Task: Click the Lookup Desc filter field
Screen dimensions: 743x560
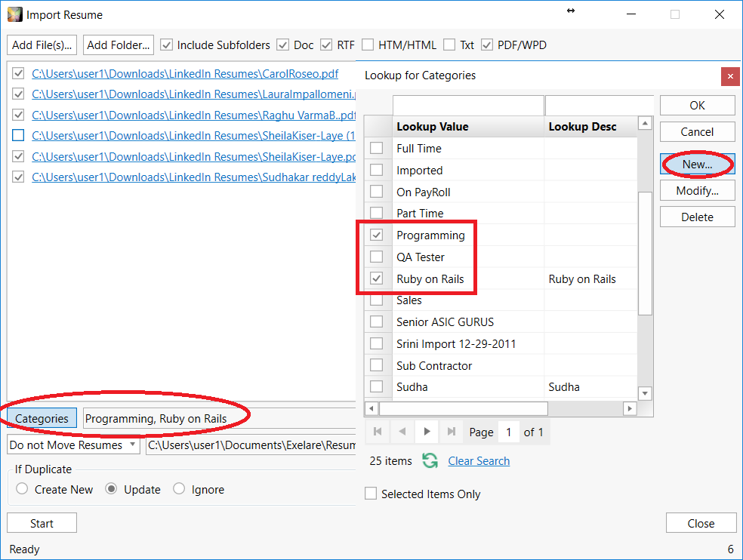Action: 600,105
